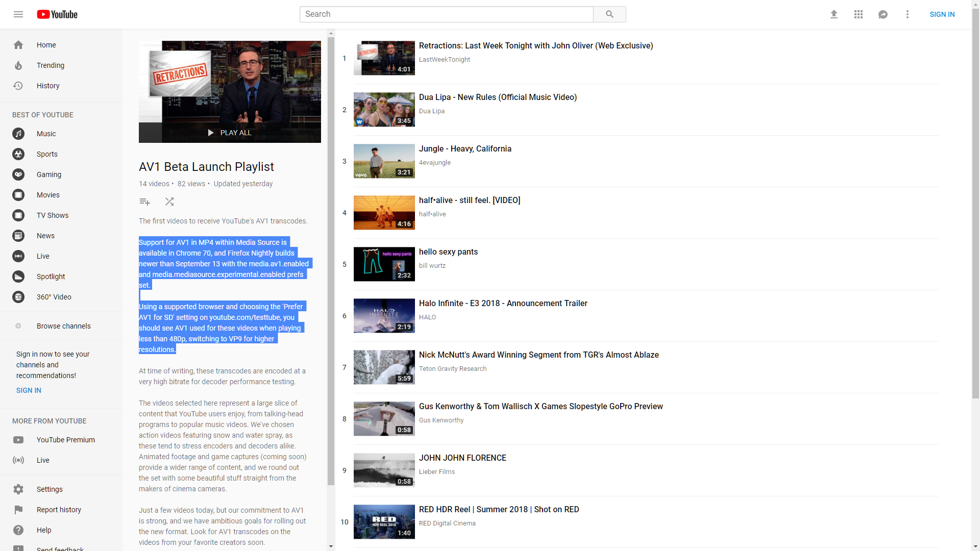This screenshot has width=980, height=551.
Task: Save playlist with add-to-playlist icon
Action: click(145, 202)
